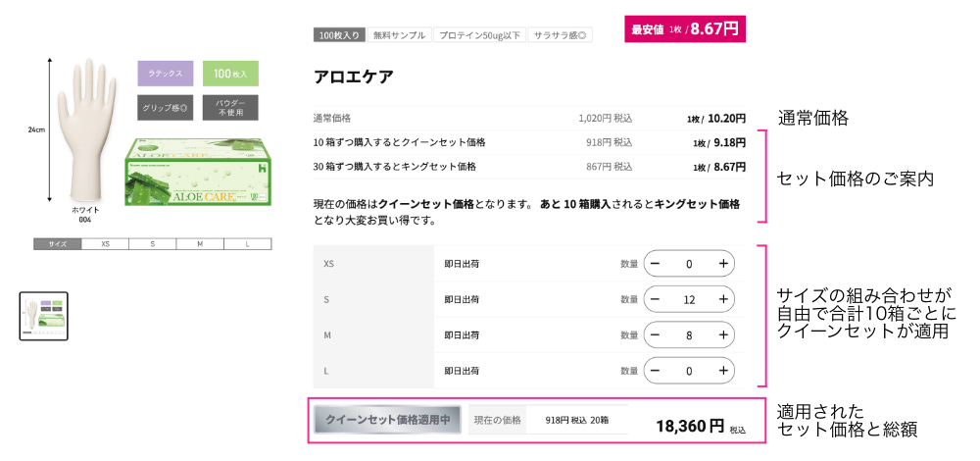This screenshot has width=980, height=461.
Task: Click the 現在の価格 label cell
Action: (498, 420)
